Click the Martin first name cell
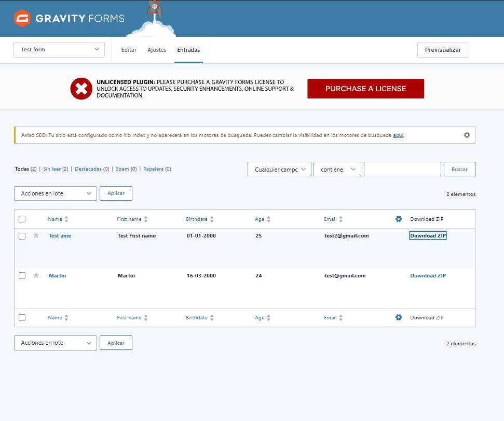This screenshot has width=504, height=421. 126,275
